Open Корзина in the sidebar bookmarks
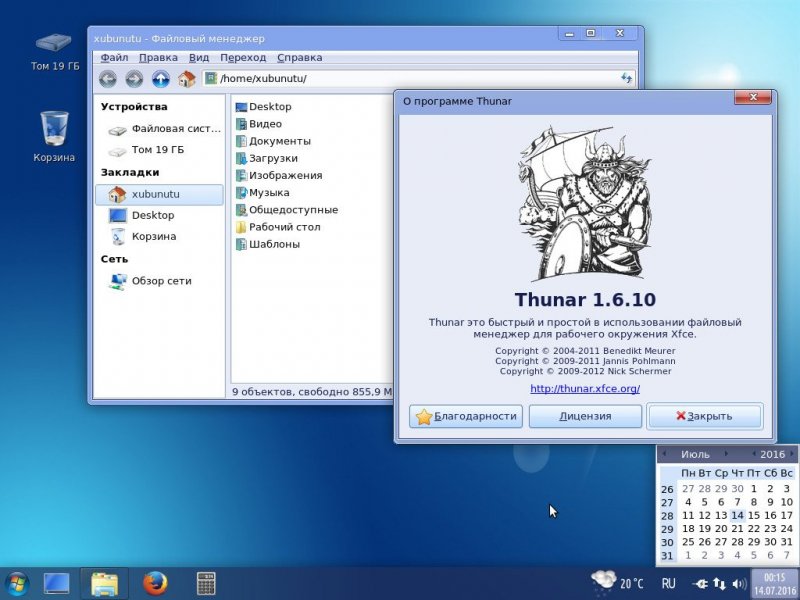The width and height of the screenshot is (800, 600). (142, 237)
